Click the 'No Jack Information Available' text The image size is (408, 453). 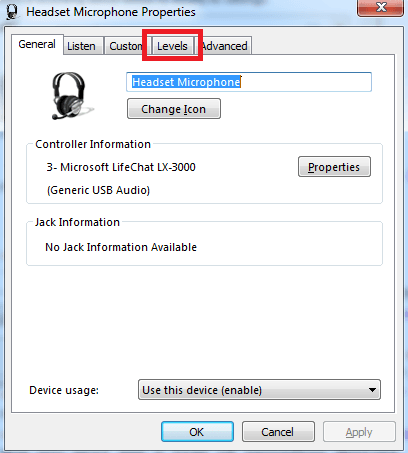click(x=121, y=247)
